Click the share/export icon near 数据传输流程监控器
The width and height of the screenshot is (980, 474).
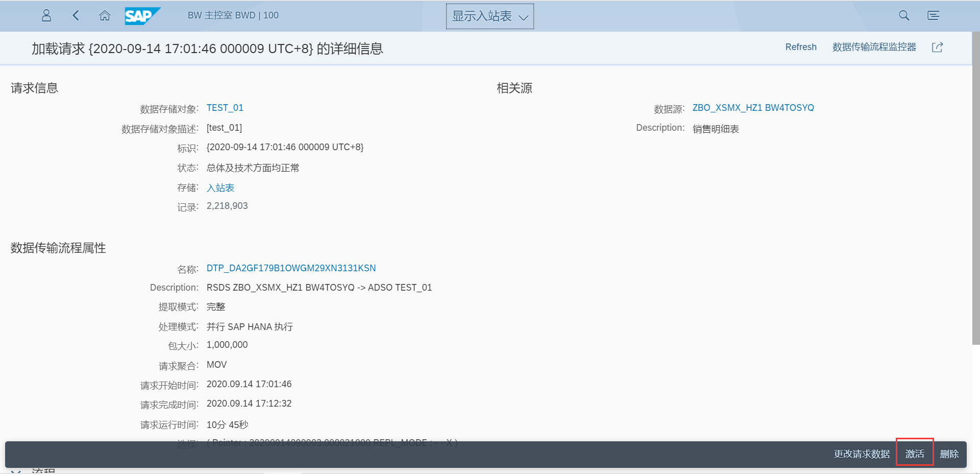click(938, 48)
